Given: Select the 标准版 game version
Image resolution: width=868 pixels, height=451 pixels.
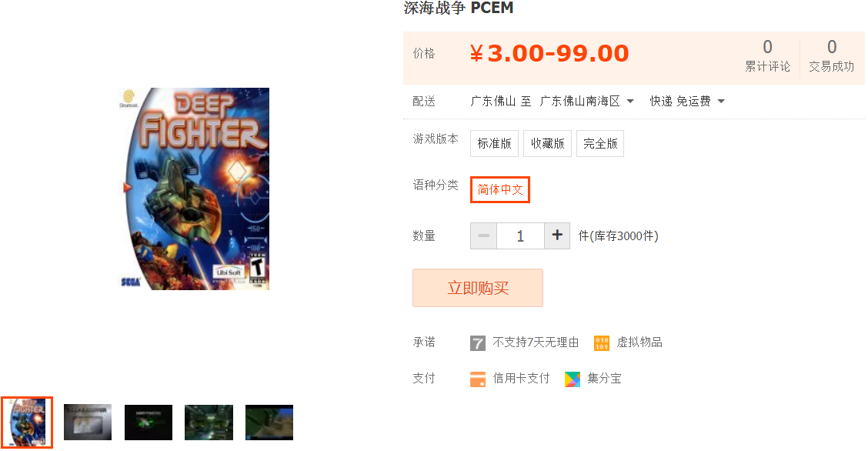Looking at the screenshot, I should 494,143.
